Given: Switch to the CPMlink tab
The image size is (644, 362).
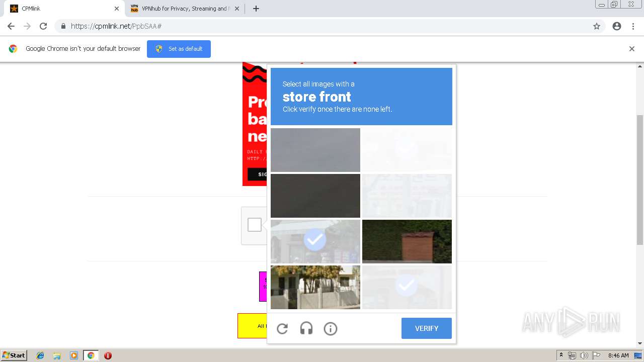Looking at the screenshot, I should tap(64, 9).
